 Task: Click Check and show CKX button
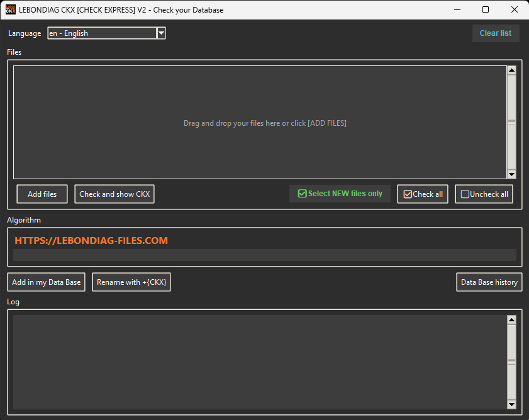tap(114, 194)
